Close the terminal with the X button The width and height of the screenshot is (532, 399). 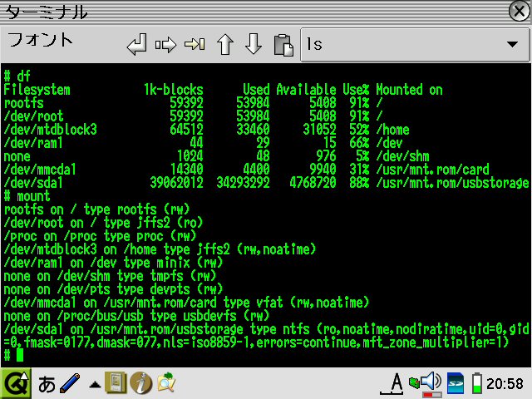tap(518, 12)
